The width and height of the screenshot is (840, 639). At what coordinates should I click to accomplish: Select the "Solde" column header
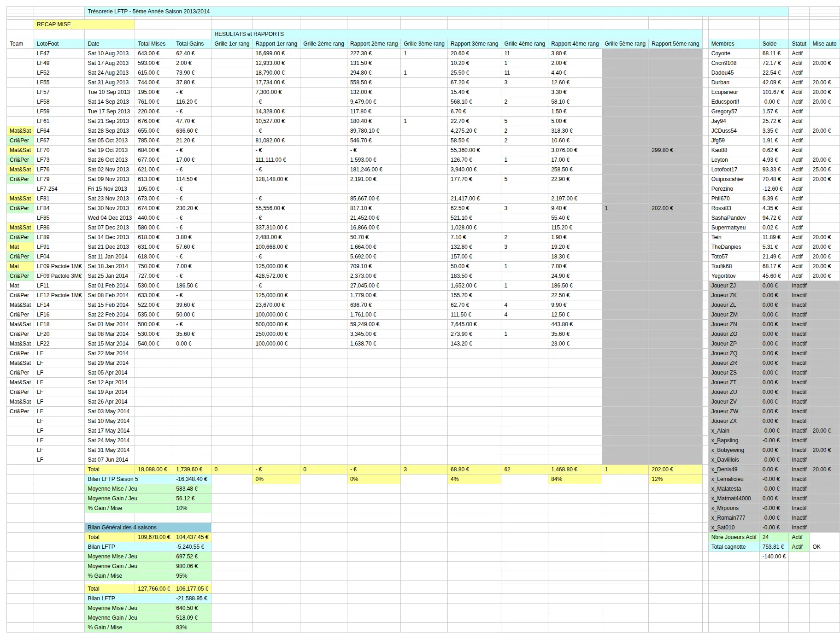click(774, 44)
